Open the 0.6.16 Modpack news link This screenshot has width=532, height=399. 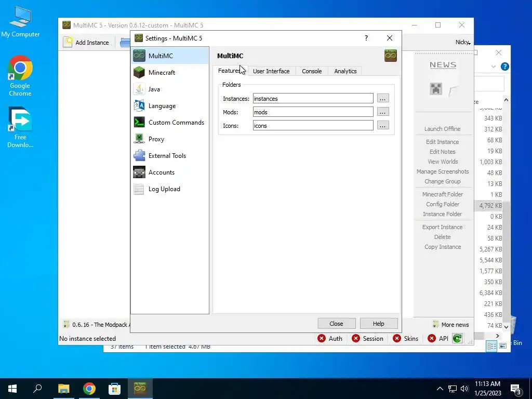point(96,325)
